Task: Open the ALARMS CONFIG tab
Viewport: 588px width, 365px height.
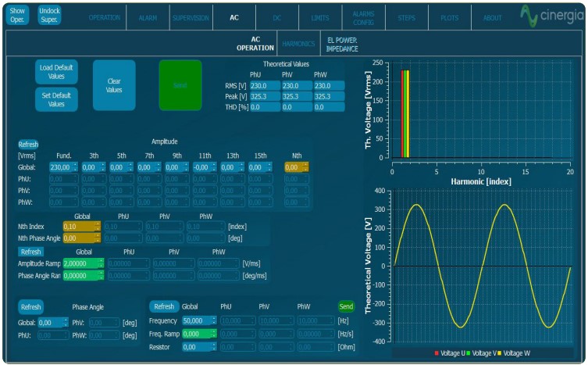Action: (x=363, y=17)
